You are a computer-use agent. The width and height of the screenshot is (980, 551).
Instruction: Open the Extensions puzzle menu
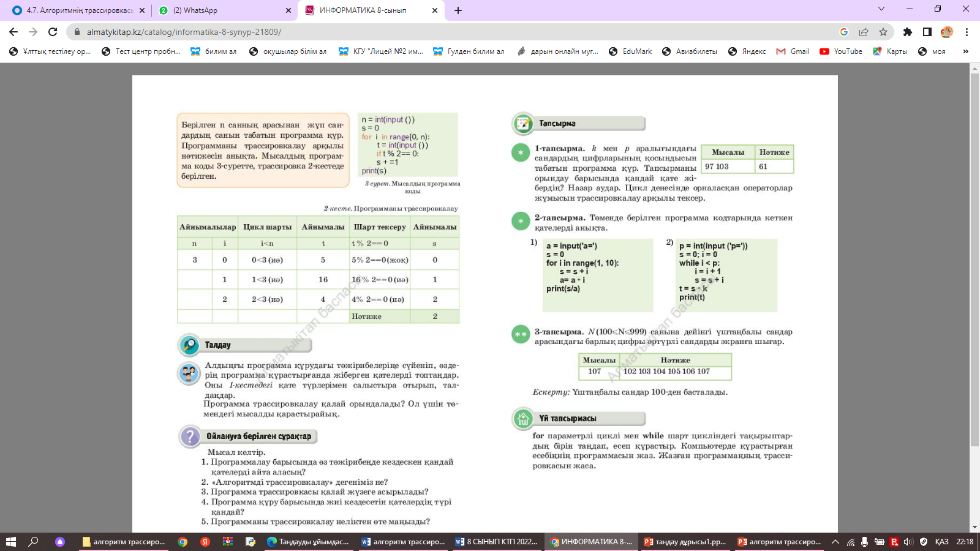[x=908, y=32]
